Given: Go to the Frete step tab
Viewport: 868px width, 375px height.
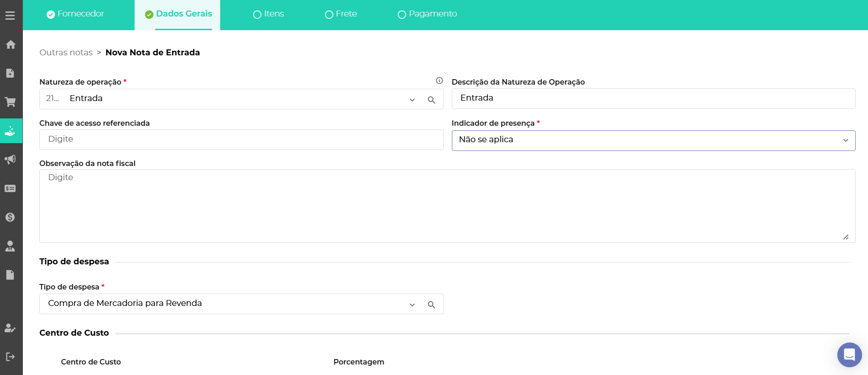Looking at the screenshot, I should tap(341, 14).
